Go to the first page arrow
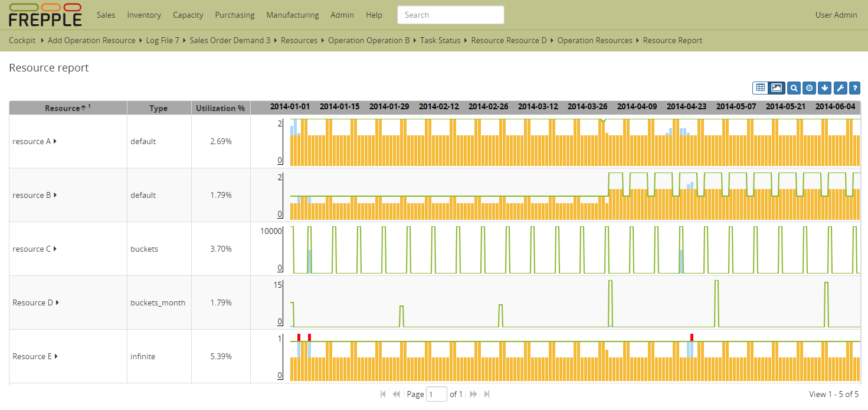This screenshot has width=868, height=410. (x=383, y=394)
